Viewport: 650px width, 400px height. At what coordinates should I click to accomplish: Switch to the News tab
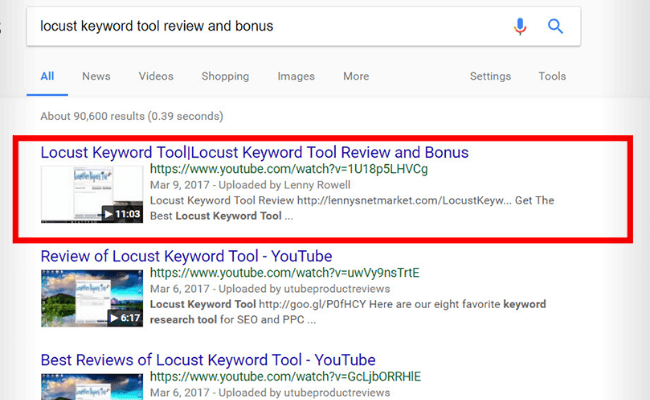(96, 76)
